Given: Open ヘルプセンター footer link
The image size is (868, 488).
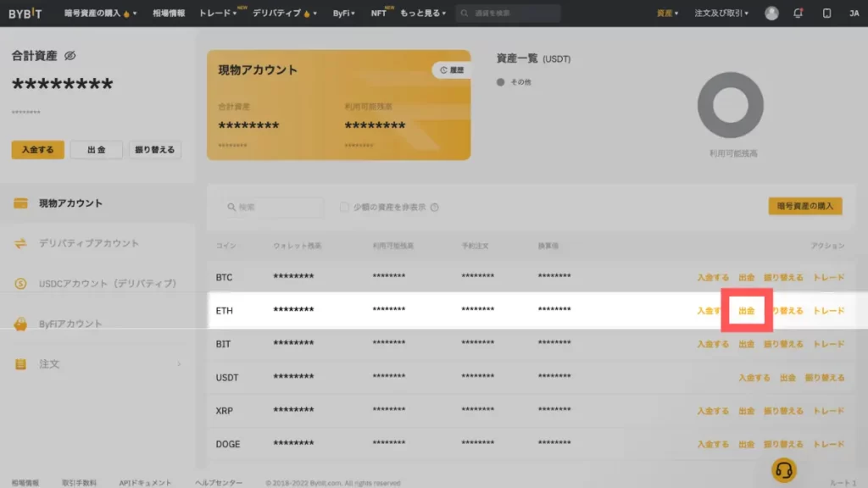Looking at the screenshot, I should pyautogui.click(x=218, y=483).
